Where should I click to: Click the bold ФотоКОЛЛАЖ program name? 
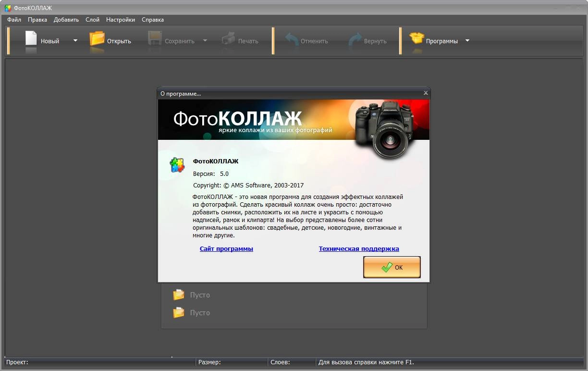216,161
